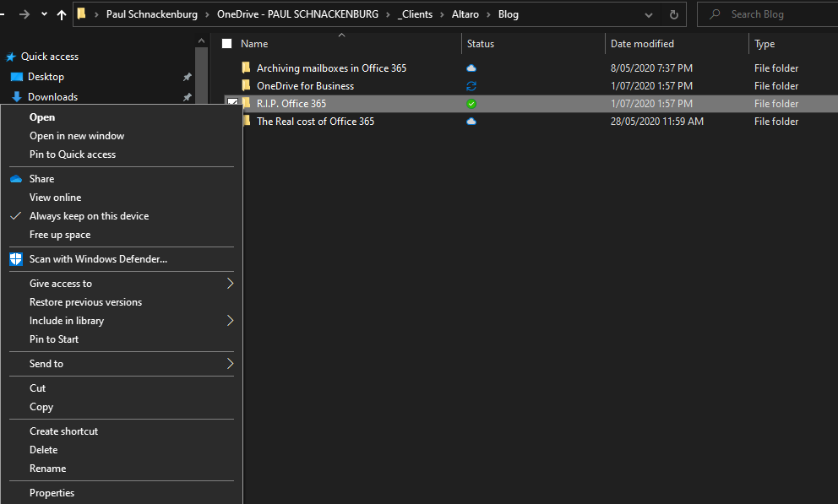This screenshot has width=838, height=504.
Task: Expand chevron after Paul Schnackenburg breadcrumb
Action: click(x=207, y=14)
